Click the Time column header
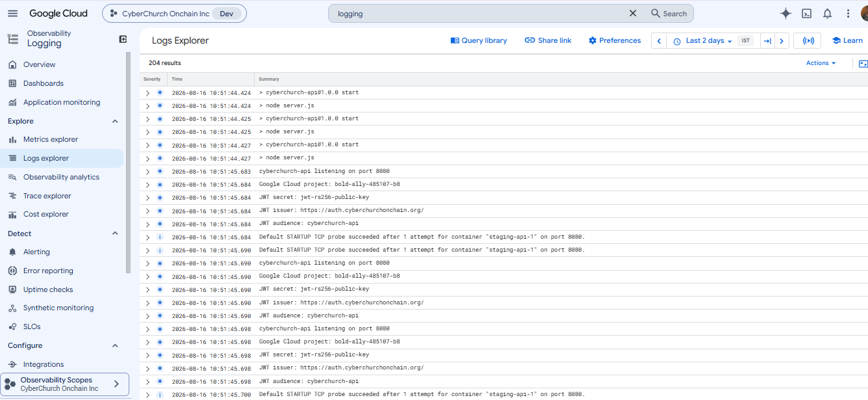The image size is (868, 400). [177, 79]
